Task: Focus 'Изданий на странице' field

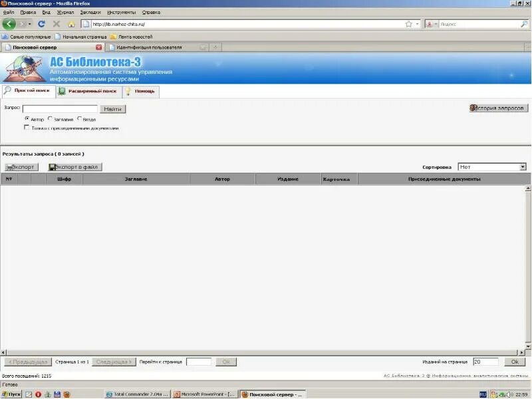Action: tap(486, 362)
